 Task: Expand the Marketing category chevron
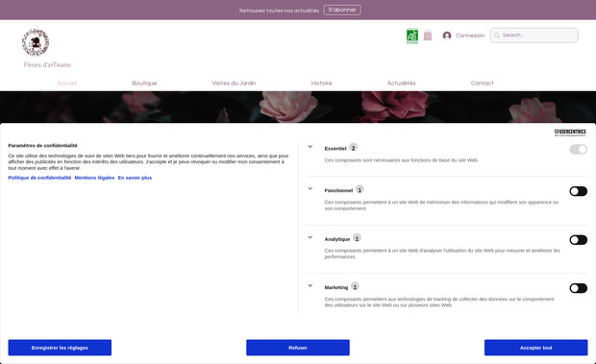click(310, 285)
